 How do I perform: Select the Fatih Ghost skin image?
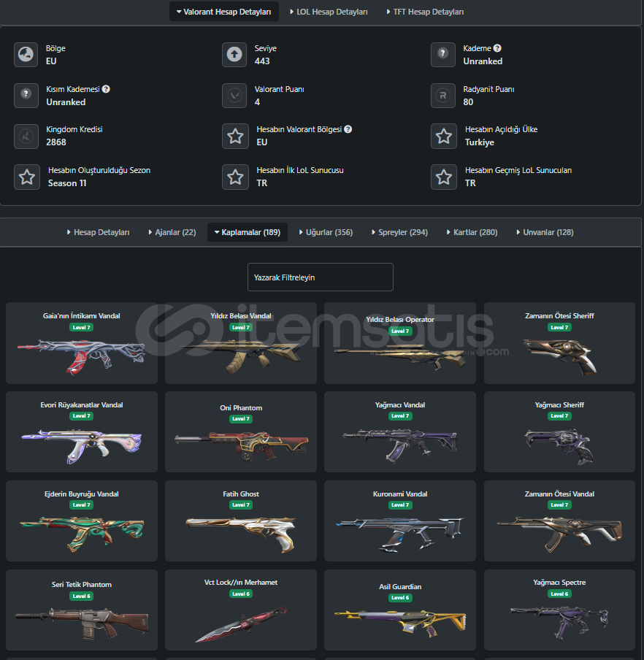[241, 534]
